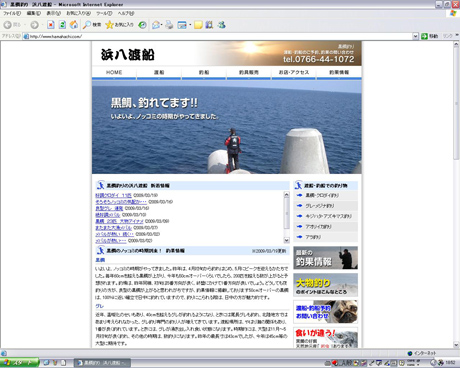Select the お店・アクセス navigation tab
The width and height of the screenshot is (460, 368).
294,73
